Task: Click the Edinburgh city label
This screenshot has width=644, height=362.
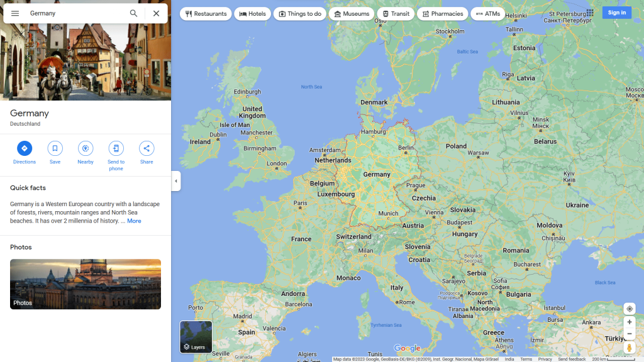Action: [x=247, y=92]
